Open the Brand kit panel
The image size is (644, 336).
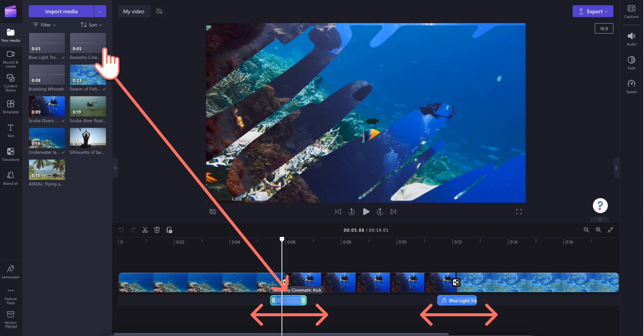click(10, 178)
